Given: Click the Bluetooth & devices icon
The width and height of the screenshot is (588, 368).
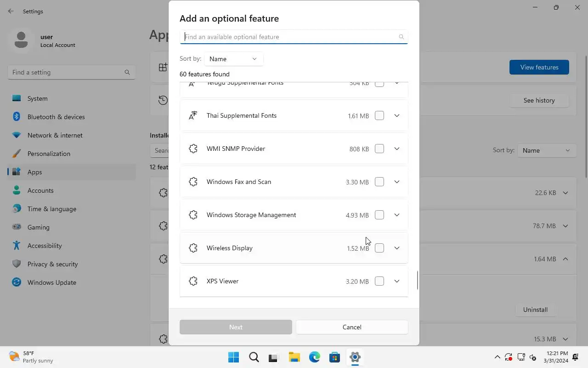Looking at the screenshot, I should (17, 117).
